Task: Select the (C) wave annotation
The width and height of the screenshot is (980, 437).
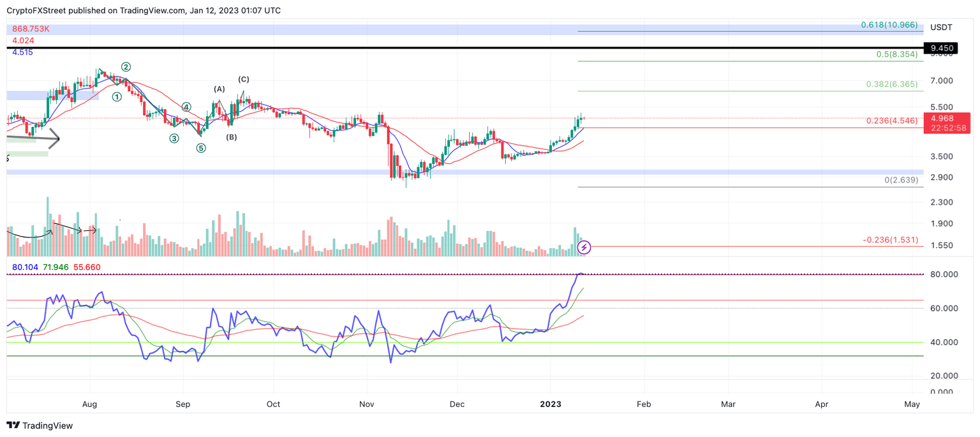Action: click(x=243, y=79)
